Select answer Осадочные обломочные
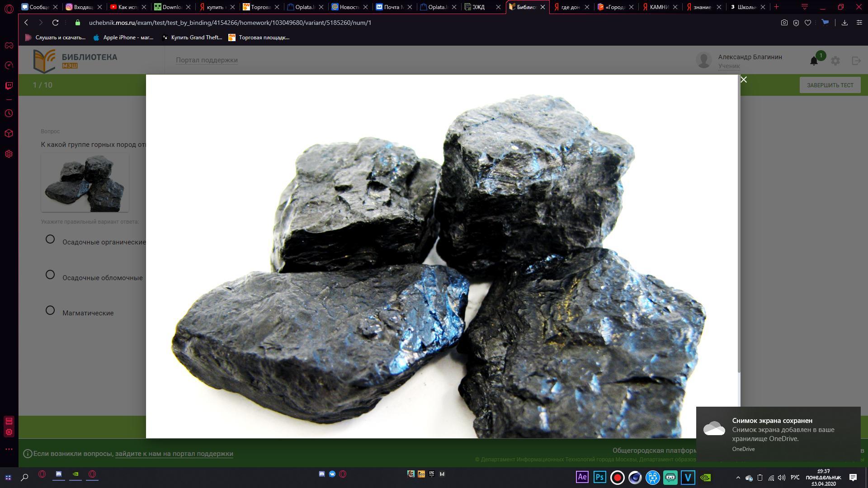868x488 pixels. tap(50, 275)
